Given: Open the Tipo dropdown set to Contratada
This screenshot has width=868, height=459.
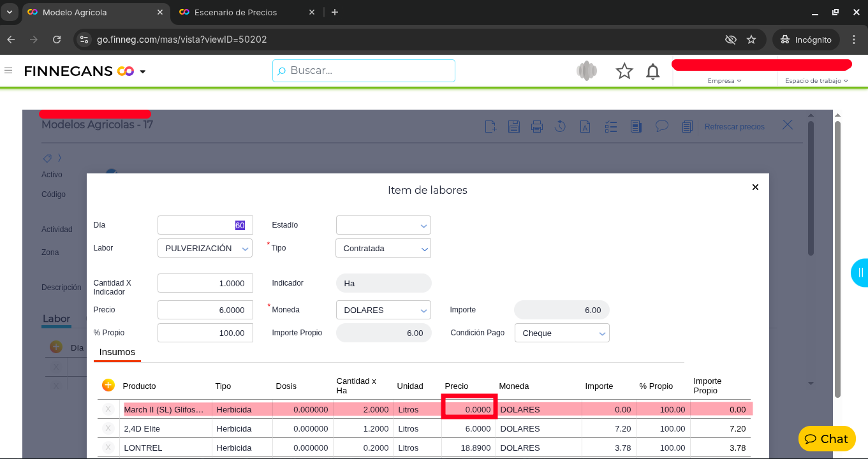Looking at the screenshot, I should coord(383,249).
